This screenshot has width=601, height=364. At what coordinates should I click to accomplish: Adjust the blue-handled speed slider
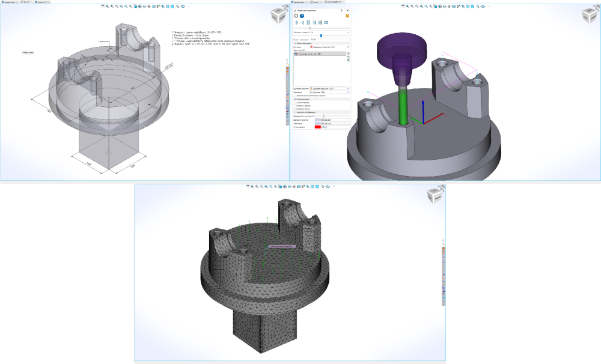coord(321,35)
